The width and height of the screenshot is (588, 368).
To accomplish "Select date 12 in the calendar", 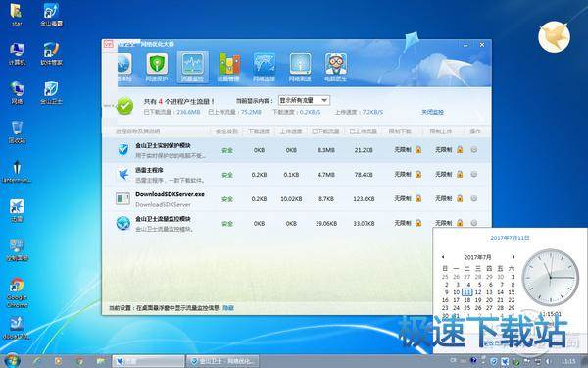I will point(478,292).
